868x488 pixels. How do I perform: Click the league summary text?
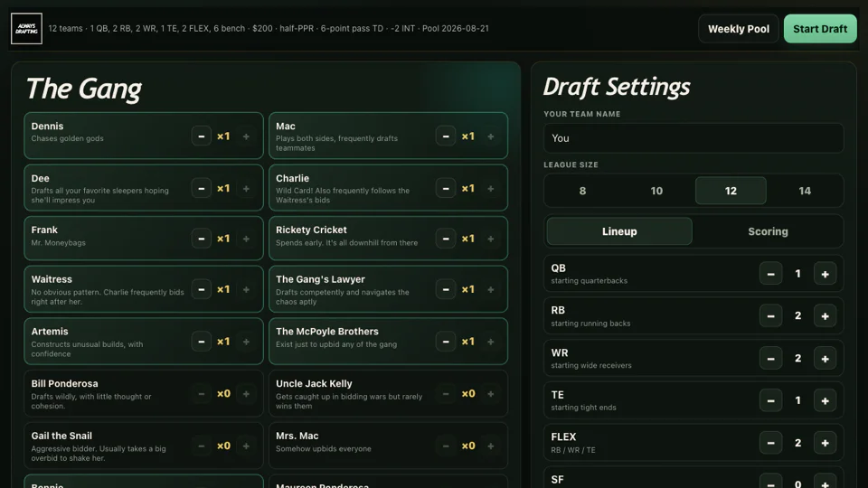[269, 28]
